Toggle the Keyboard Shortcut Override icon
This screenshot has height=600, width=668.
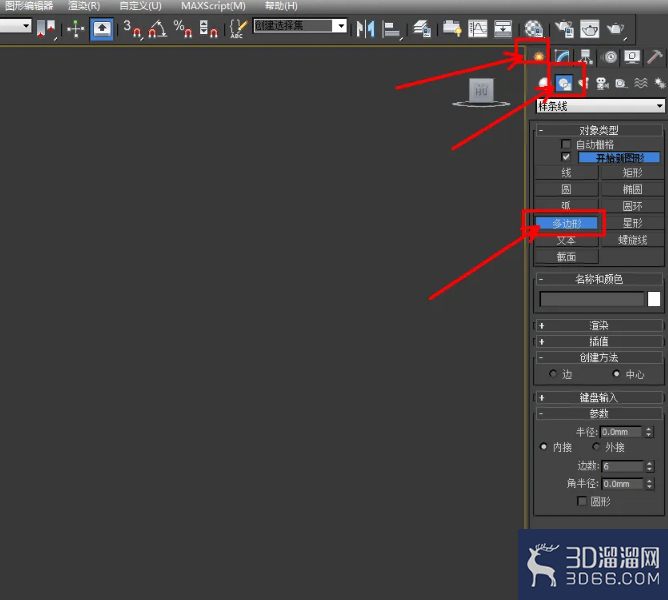point(102,29)
